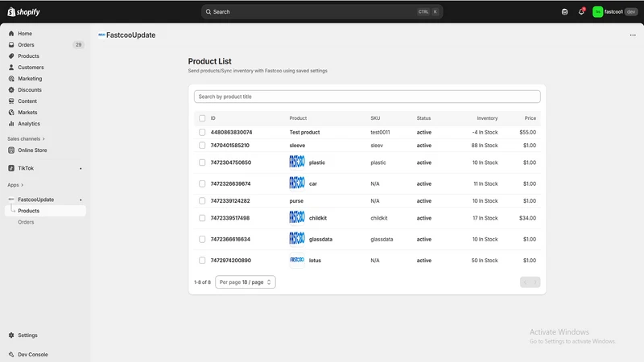This screenshot has height=362, width=644.
Task: Click the car product thumbnail
Action: 297,183
